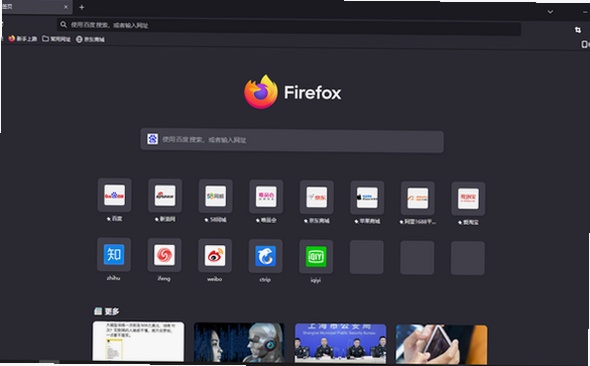This screenshot has height=366, width=590.
Task: Click the Baidu search engine icon in the page search box
Action: [x=152, y=139]
